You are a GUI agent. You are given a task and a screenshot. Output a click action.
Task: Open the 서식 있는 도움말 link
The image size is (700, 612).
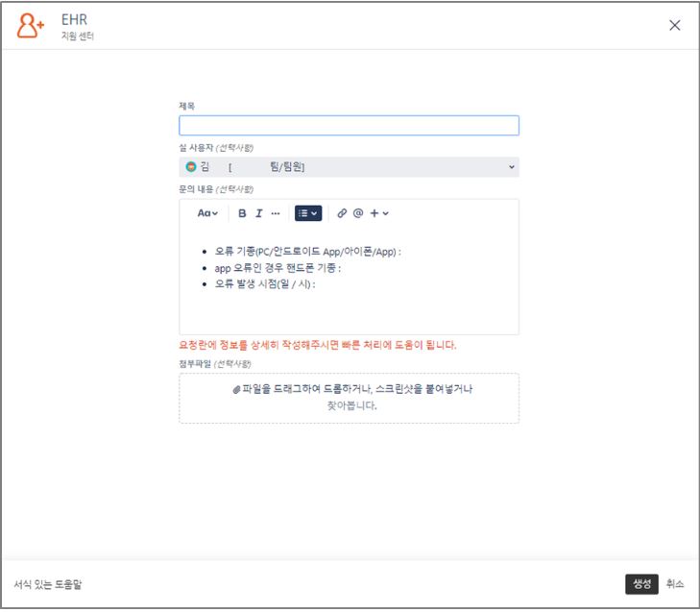coord(48,584)
